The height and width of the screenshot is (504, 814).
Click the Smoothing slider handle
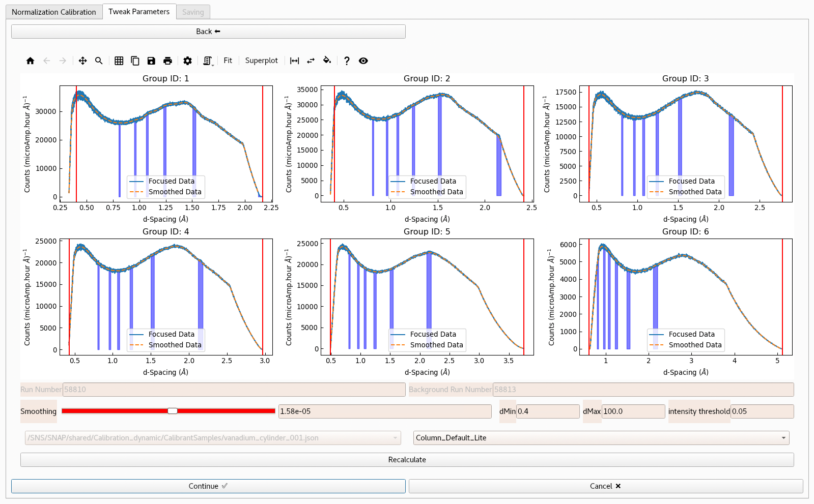173,411
